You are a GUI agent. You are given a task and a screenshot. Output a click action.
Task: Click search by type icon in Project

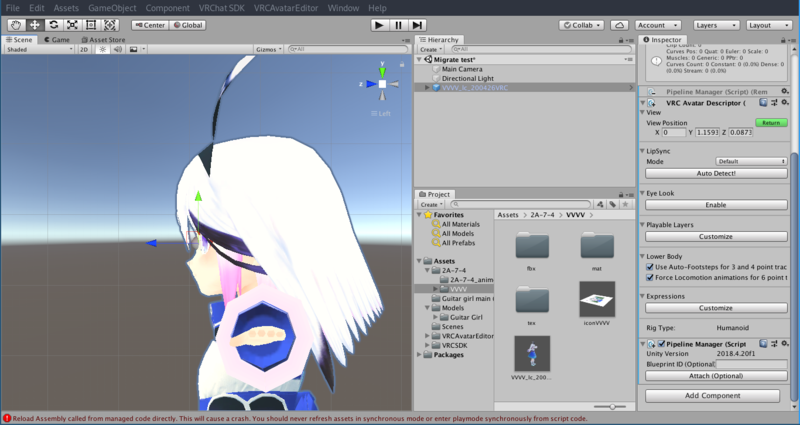600,205
